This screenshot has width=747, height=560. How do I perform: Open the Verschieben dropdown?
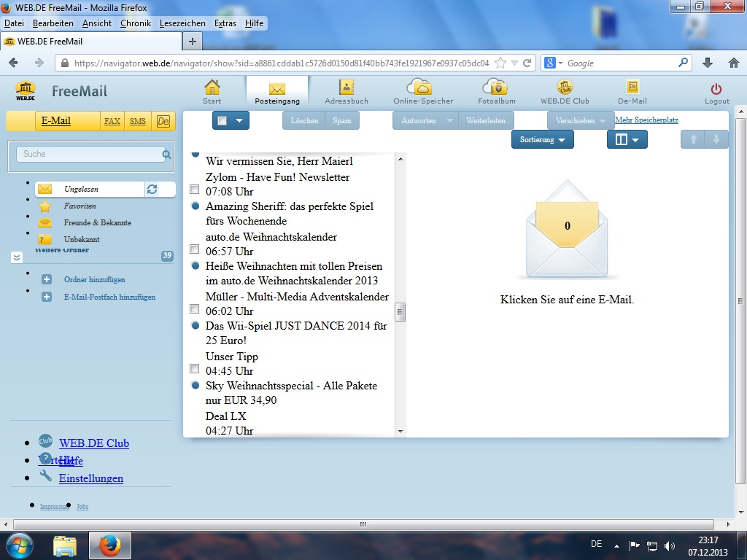[580, 120]
